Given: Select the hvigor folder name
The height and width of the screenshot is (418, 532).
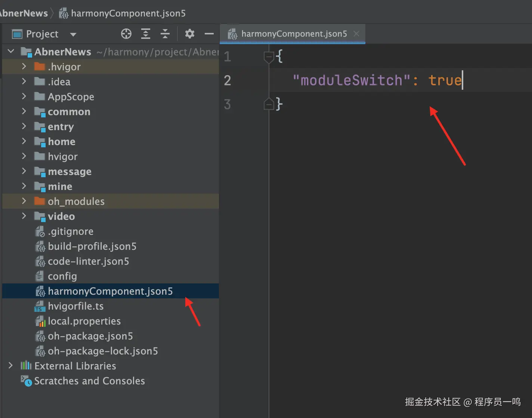Looking at the screenshot, I should click(63, 156).
